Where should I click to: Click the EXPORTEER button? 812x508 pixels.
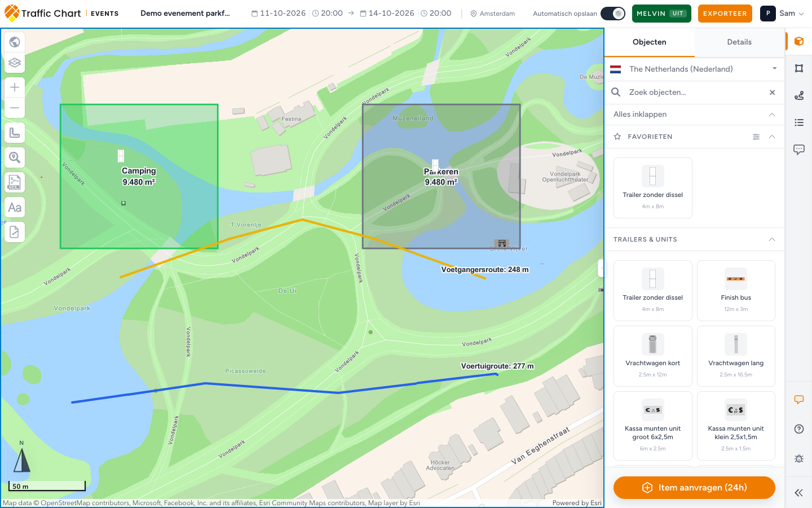(x=725, y=14)
